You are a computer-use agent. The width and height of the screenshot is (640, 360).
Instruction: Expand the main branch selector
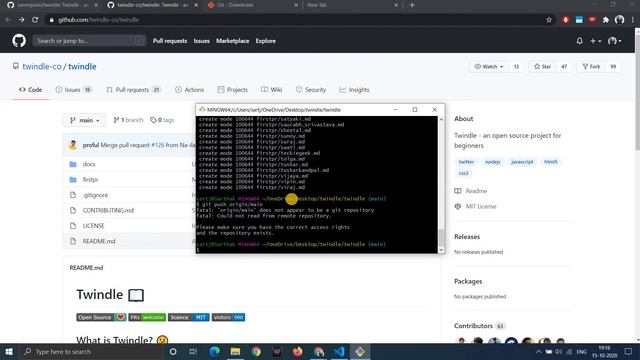coord(84,120)
